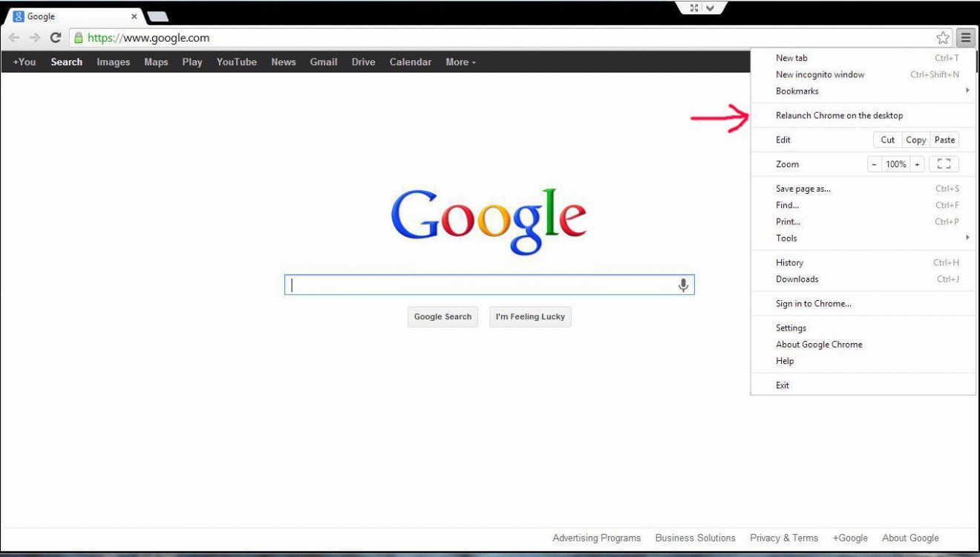Open Maps in the Google bar
This screenshot has width=980, height=557.
[x=156, y=62]
